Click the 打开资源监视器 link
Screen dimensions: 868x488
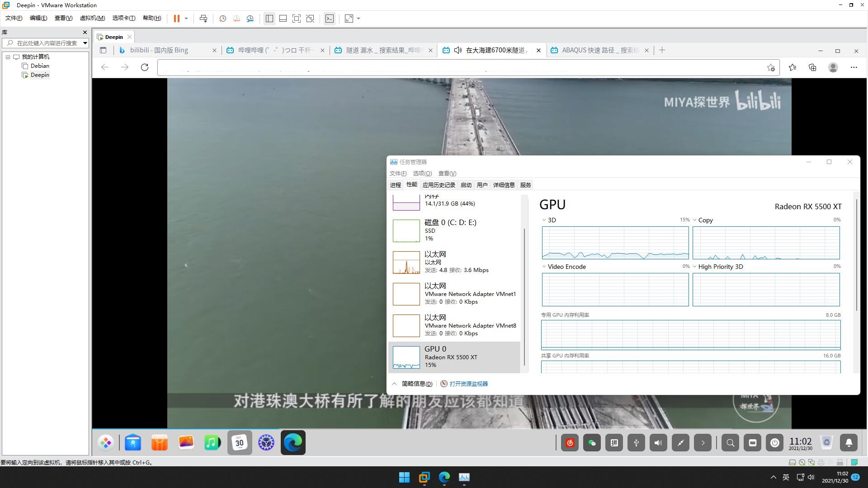(x=468, y=384)
